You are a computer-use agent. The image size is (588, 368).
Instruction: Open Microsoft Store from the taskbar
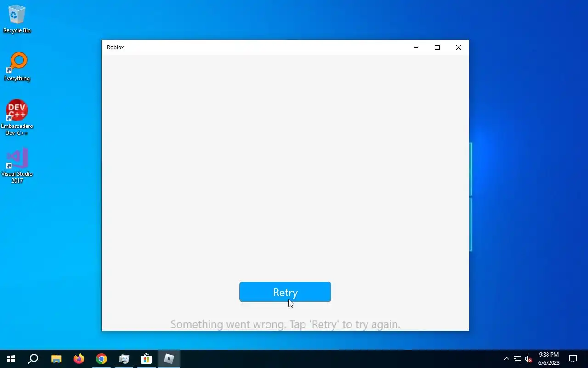point(146,359)
